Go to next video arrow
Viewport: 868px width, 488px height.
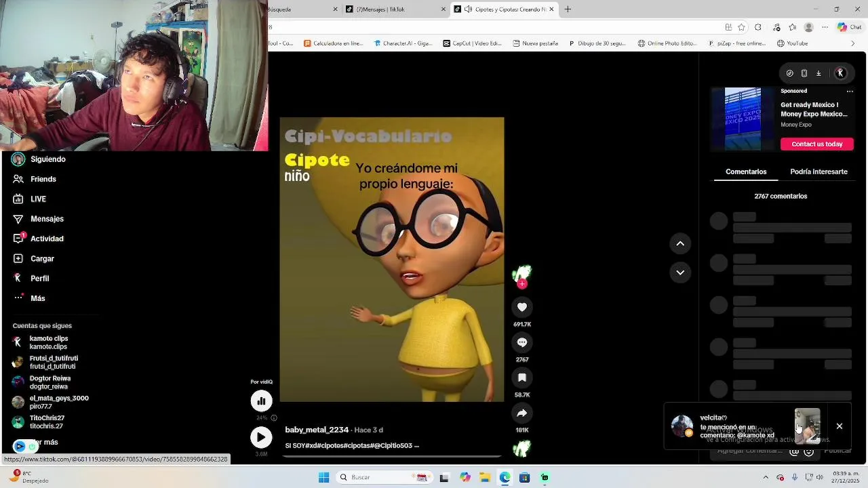(680, 272)
